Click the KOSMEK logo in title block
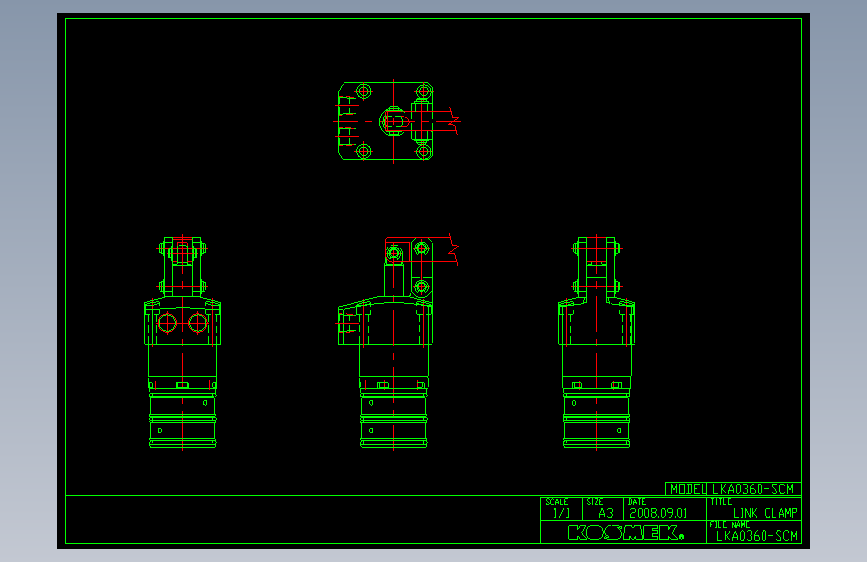The height and width of the screenshot is (562, 867). pos(626,533)
